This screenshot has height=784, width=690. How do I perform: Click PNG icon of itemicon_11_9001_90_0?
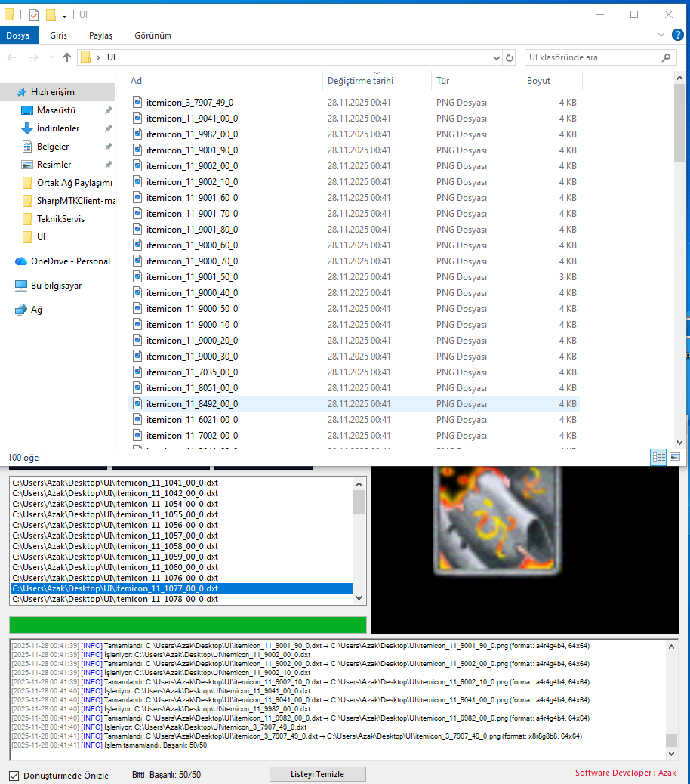point(137,150)
